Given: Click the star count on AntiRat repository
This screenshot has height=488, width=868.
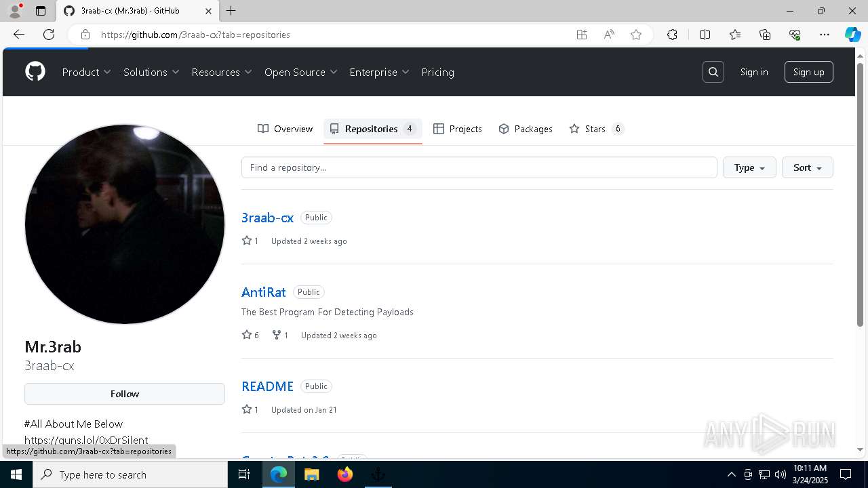Looking at the screenshot, I should click(x=250, y=335).
